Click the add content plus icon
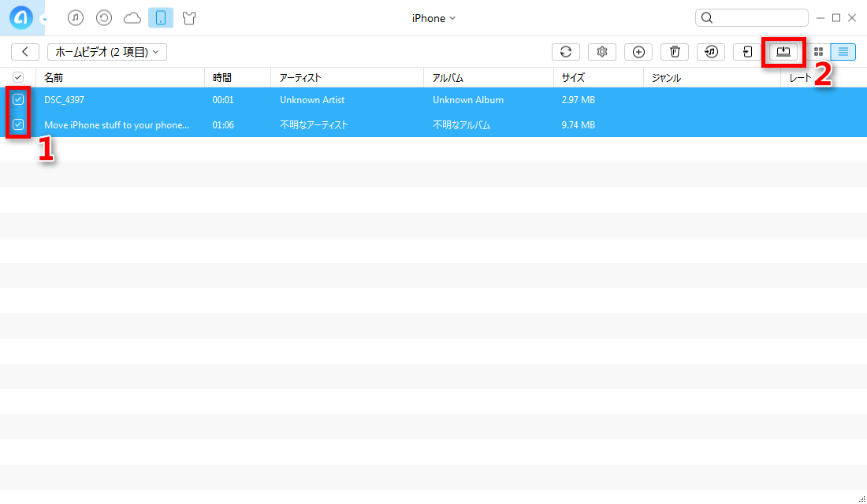Screen dimensions: 867x504 click(x=638, y=52)
